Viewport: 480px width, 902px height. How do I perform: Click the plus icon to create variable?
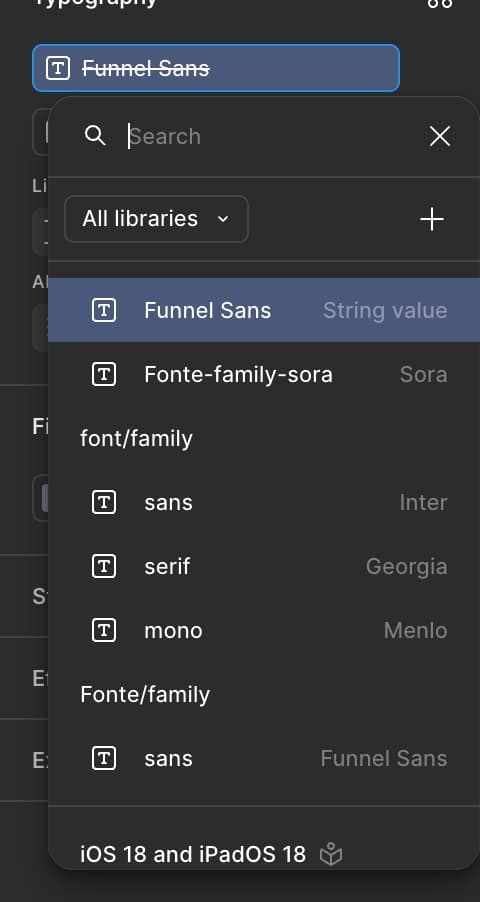(x=432, y=219)
